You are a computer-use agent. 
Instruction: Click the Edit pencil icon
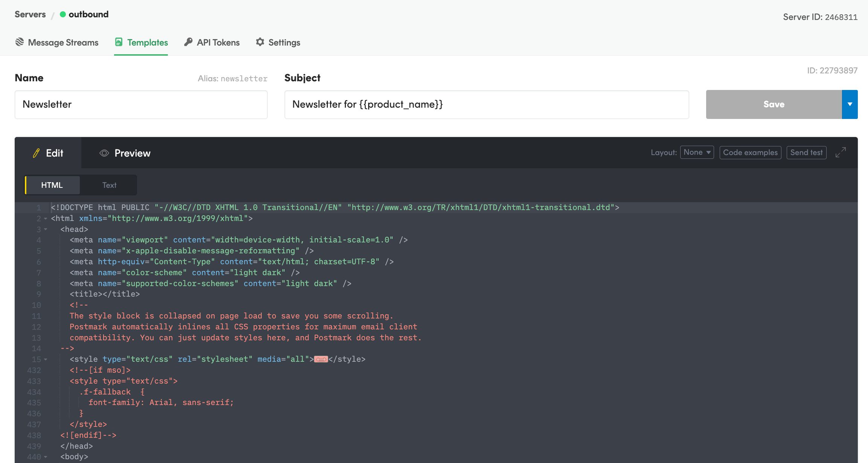click(36, 153)
